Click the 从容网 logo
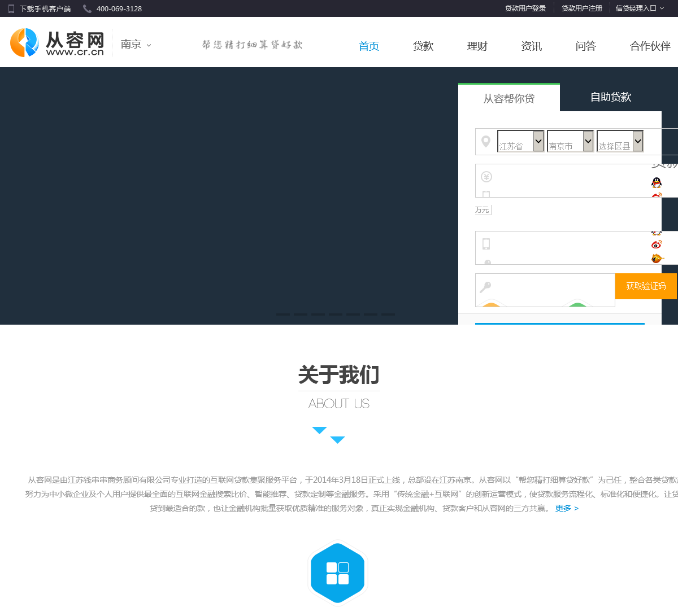This screenshot has height=616, width=678. coord(57,42)
